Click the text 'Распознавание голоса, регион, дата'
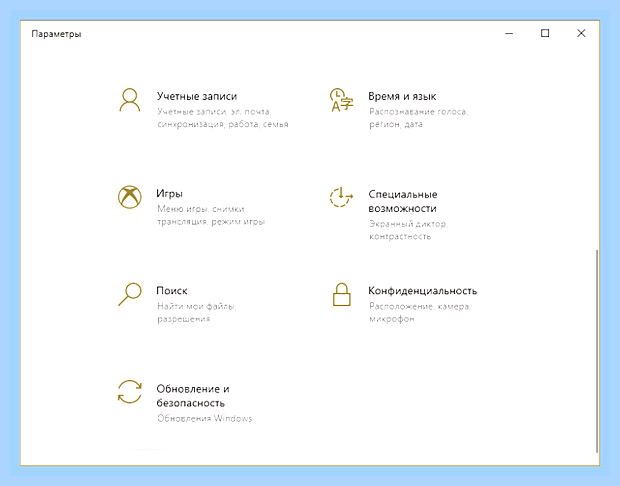The image size is (620, 486). point(418,118)
